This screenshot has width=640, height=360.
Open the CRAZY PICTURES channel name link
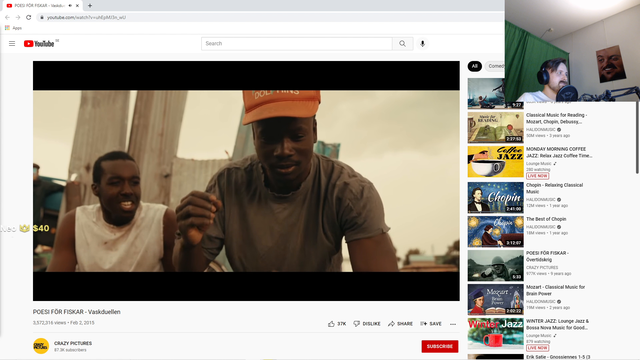coord(73,343)
